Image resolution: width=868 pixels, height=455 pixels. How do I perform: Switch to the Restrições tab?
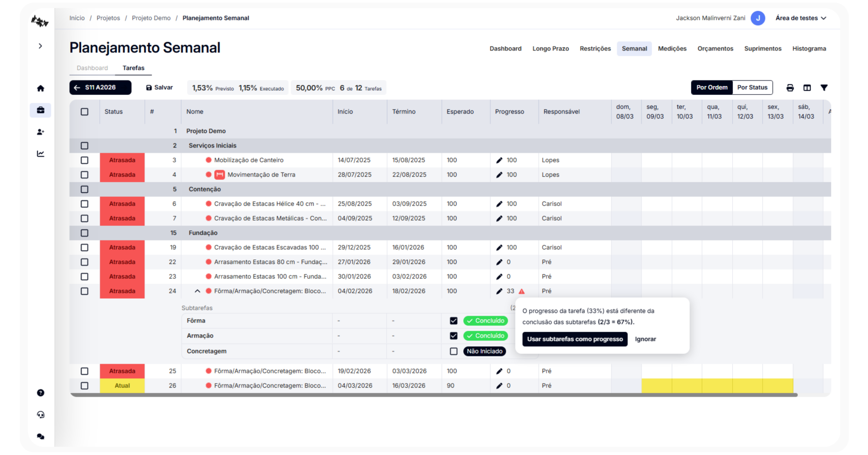click(595, 49)
